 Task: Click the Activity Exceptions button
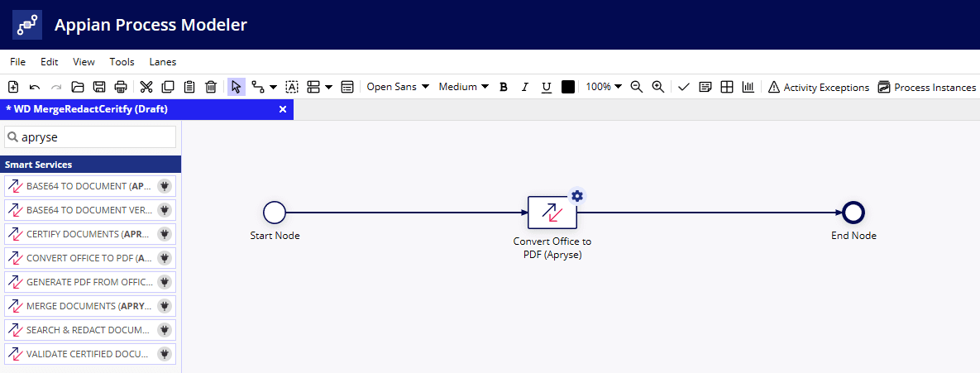[819, 87]
